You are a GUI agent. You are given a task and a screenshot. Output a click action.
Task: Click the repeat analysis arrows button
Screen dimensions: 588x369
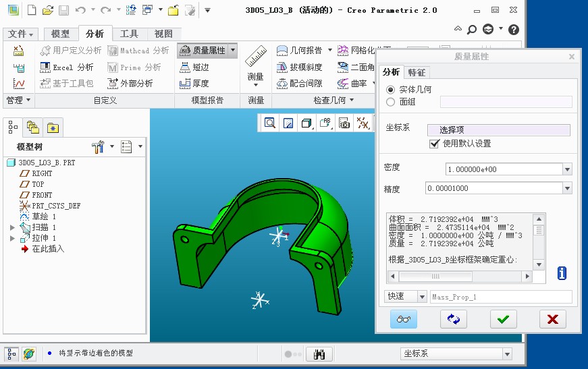tap(453, 319)
